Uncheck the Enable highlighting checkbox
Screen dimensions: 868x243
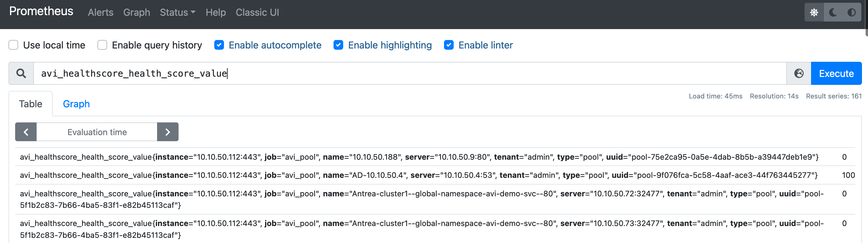338,45
